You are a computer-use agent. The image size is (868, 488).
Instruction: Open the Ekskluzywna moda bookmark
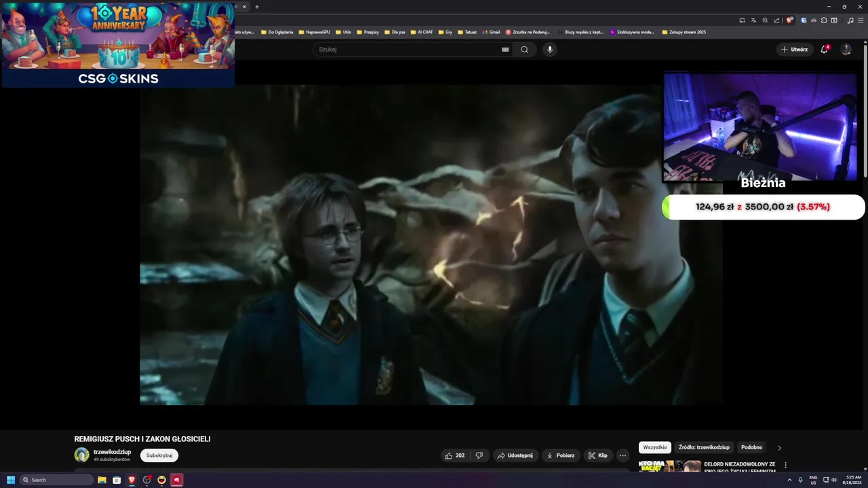632,32
